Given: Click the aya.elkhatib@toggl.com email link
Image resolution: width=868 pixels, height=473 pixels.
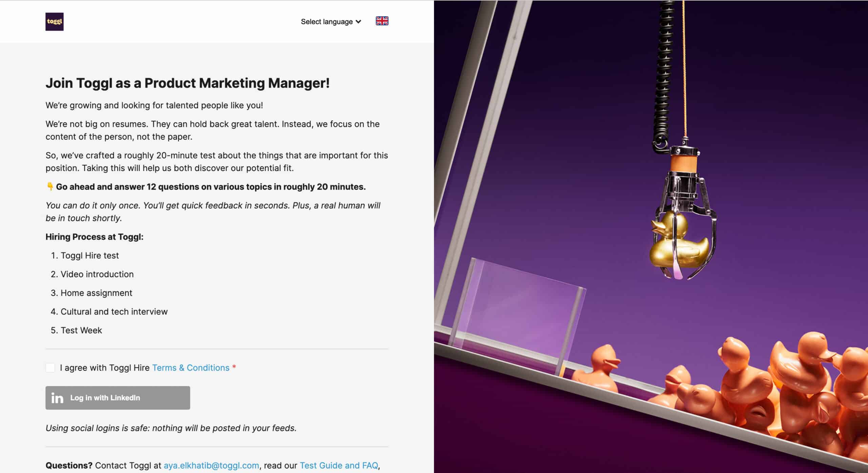Looking at the screenshot, I should pyautogui.click(x=211, y=466).
